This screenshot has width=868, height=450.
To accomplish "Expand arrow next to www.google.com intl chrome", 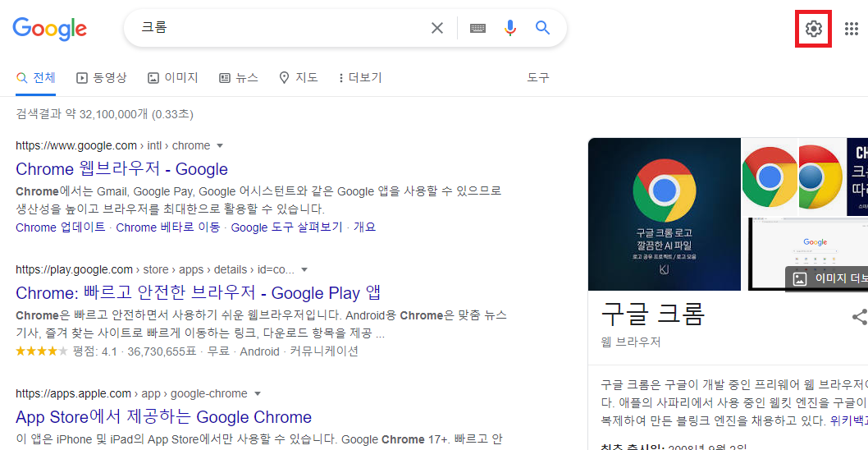I will point(219,145).
